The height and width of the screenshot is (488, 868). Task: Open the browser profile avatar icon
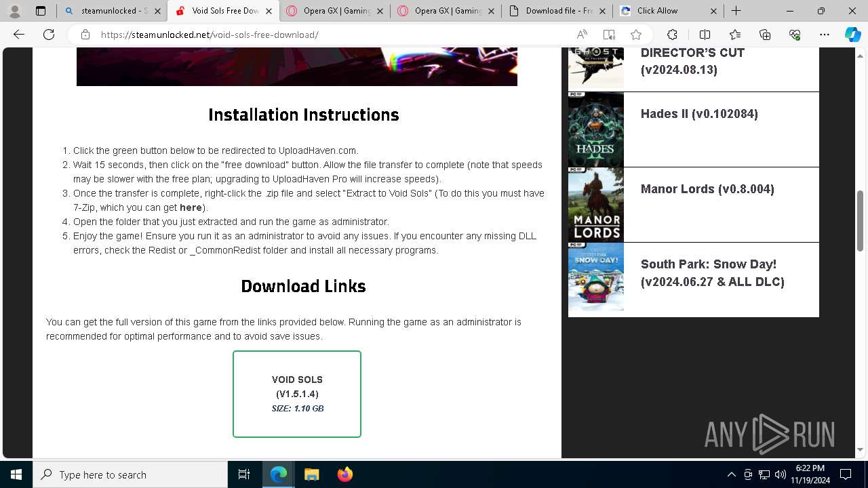[x=14, y=11]
